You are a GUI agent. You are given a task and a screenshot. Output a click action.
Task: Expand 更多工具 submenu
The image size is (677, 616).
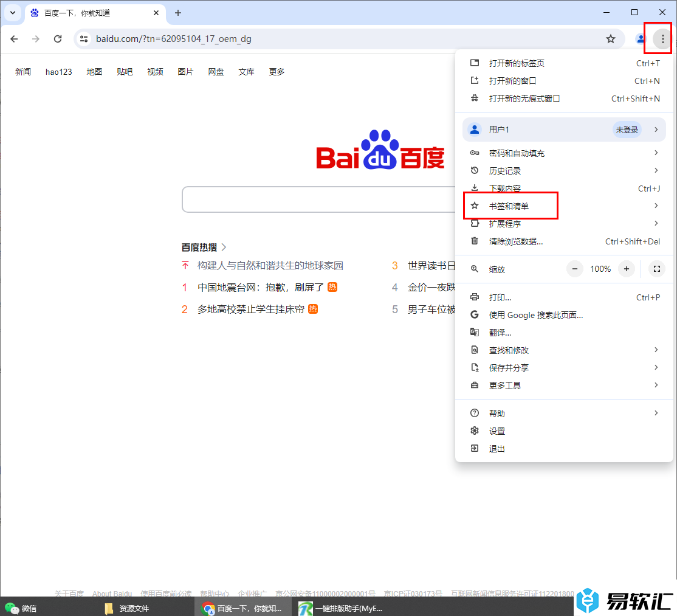click(564, 386)
